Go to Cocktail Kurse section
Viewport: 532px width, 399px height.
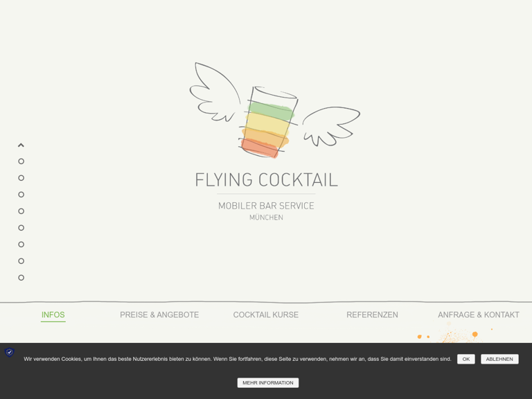pyautogui.click(x=266, y=315)
